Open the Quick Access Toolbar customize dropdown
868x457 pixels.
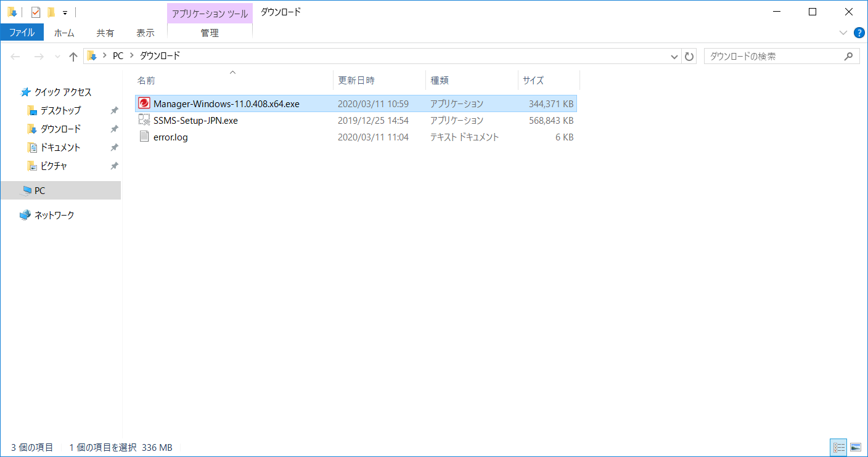65,12
